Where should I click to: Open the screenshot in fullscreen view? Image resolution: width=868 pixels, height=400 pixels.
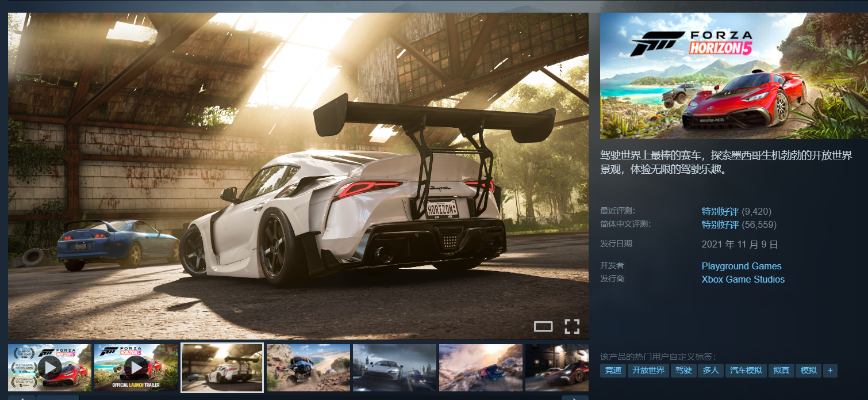[571, 326]
